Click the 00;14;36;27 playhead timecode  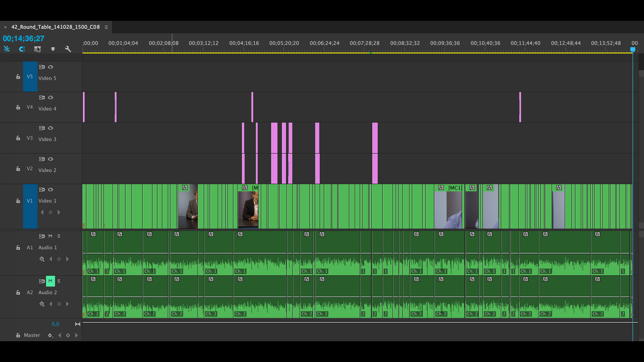(x=23, y=39)
